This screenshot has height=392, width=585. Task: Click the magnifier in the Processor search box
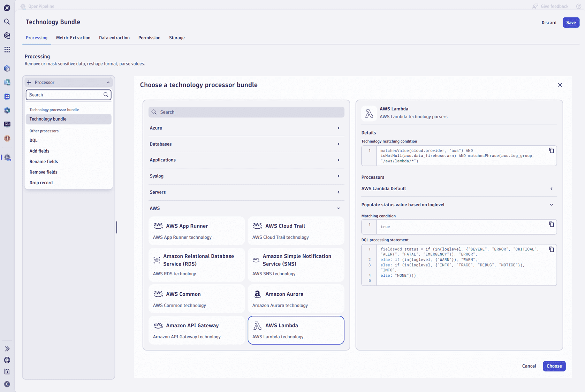pos(106,95)
